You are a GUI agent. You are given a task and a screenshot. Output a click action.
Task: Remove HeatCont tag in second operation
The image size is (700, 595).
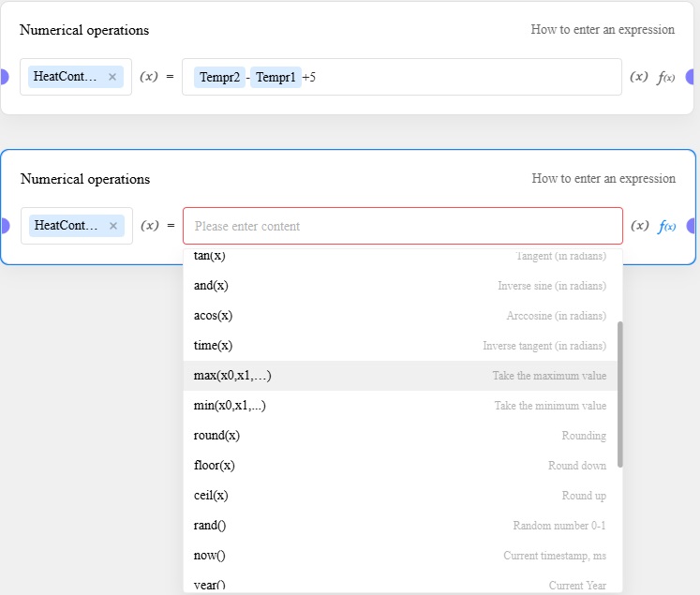(112, 226)
